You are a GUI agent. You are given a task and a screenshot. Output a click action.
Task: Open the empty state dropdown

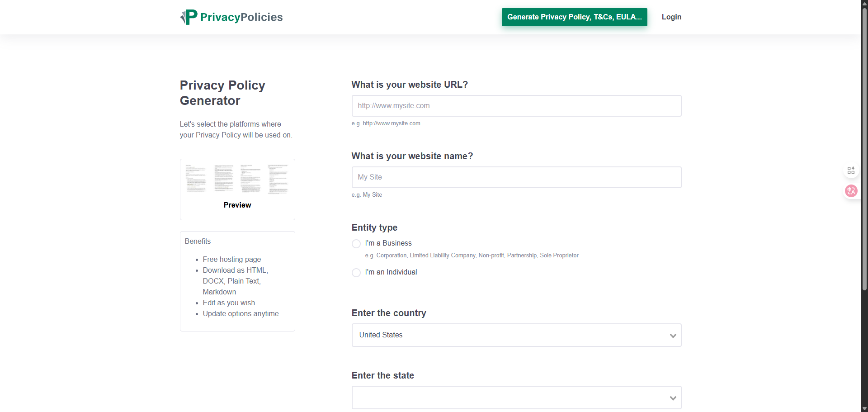tap(516, 397)
